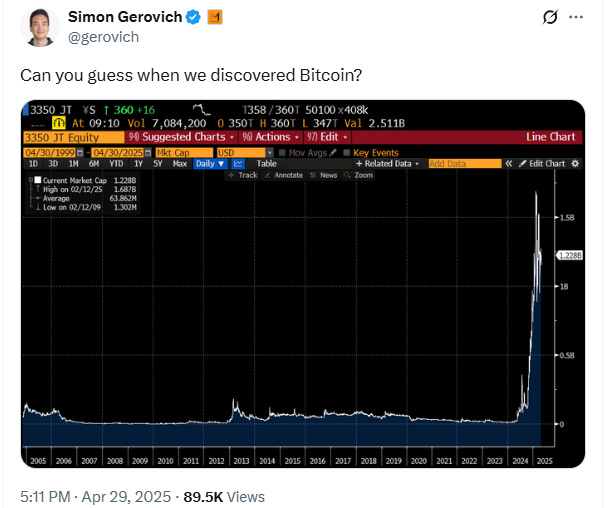Toggle the Current Market Cap legend swatch
The height and width of the screenshot is (508, 605).
pyautogui.click(x=38, y=180)
